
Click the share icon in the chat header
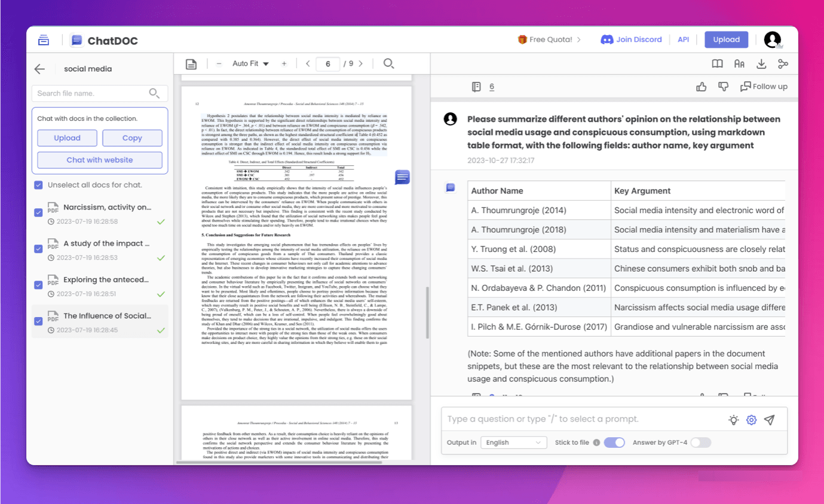(x=783, y=64)
